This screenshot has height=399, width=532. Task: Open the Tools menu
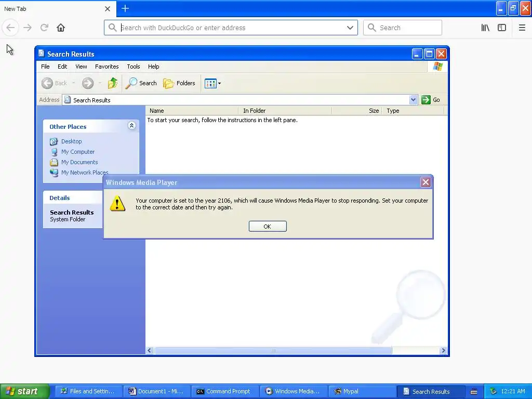tap(134, 66)
